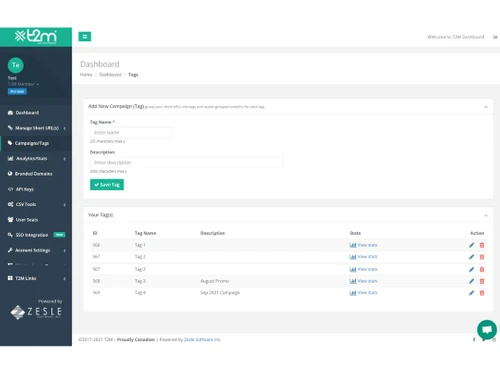Screen dimensions: 500x375
Task: View stats for Tag 1
Action: pyautogui.click(x=367, y=245)
